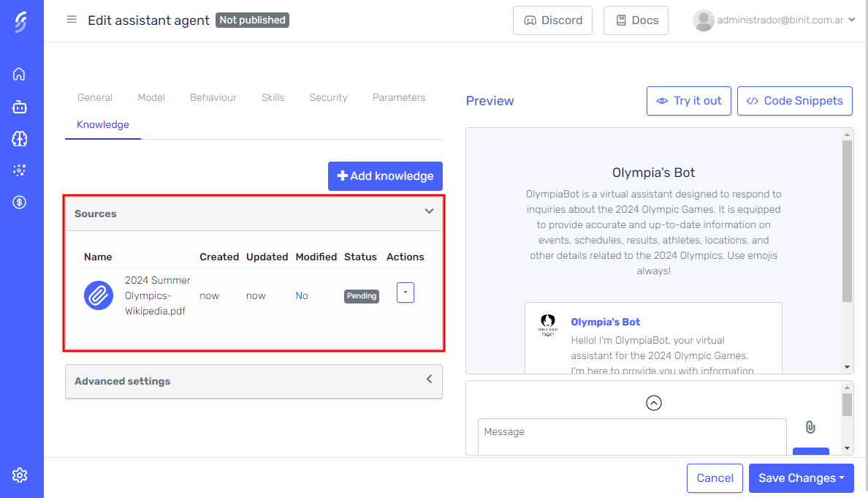This screenshot has width=868, height=498.
Task: Click the app logo in the sidebar
Action: click(x=20, y=22)
